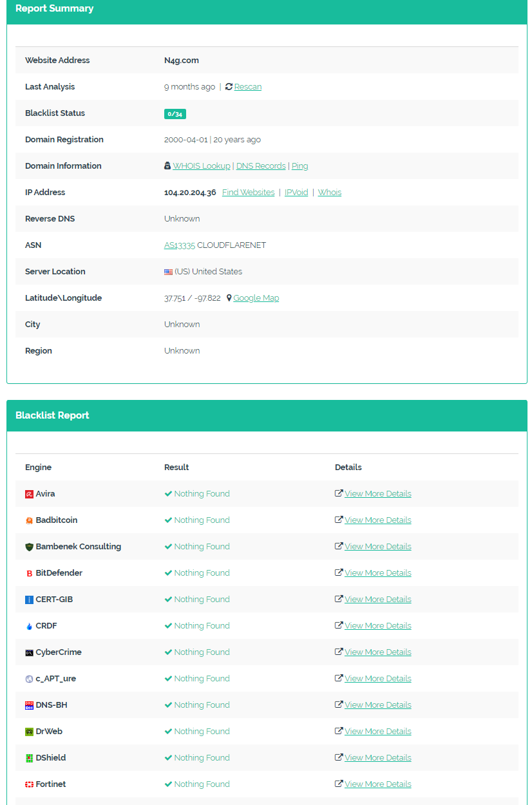This screenshot has height=805, width=532.
Task: View More Details for DrWeb
Action: pyautogui.click(x=378, y=732)
